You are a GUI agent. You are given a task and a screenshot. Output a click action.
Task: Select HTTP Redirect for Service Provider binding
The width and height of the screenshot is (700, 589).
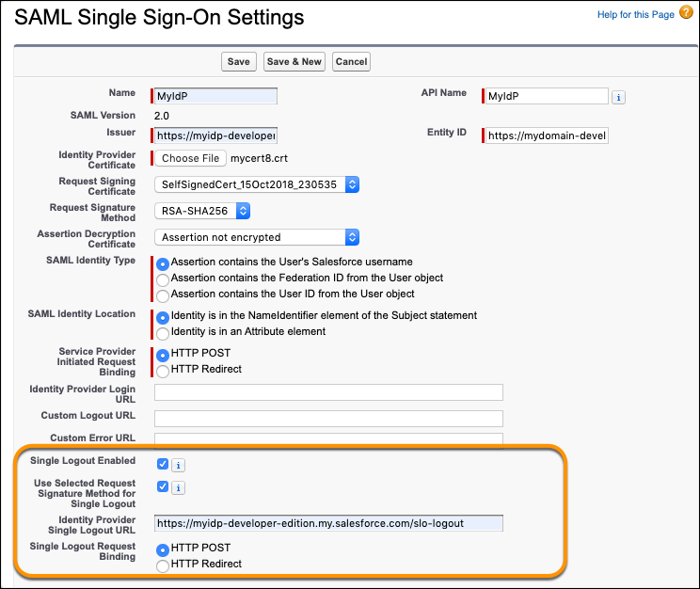[164, 370]
